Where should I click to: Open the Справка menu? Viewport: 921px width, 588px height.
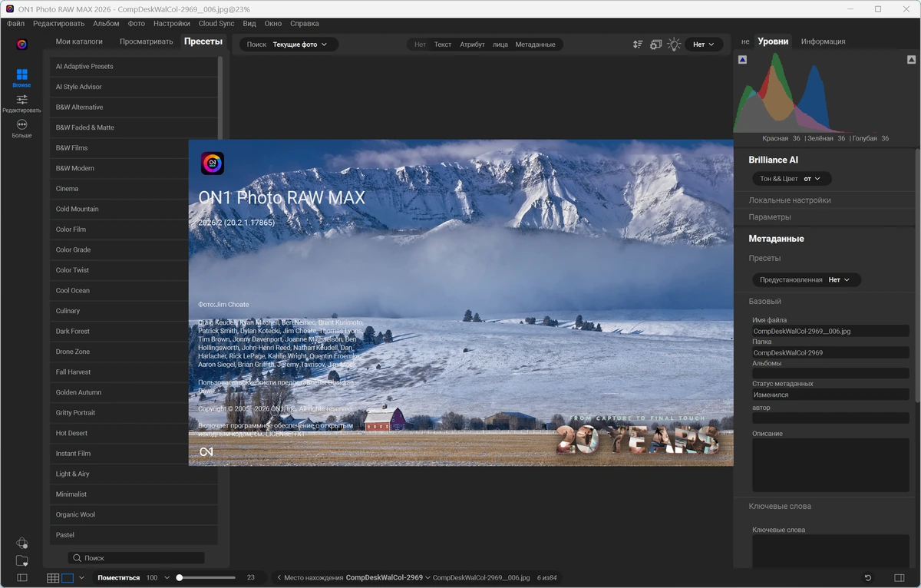pos(305,24)
